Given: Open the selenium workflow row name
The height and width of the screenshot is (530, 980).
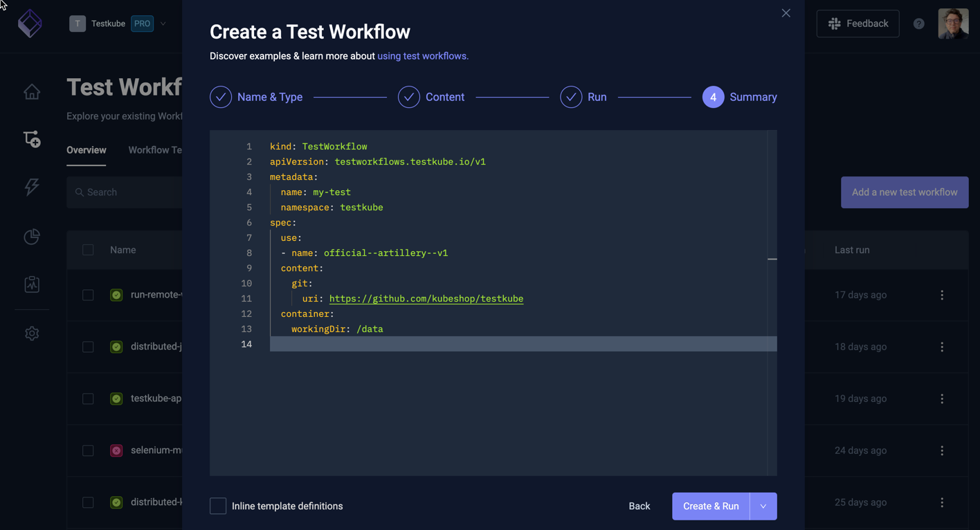Looking at the screenshot, I should [156, 450].
